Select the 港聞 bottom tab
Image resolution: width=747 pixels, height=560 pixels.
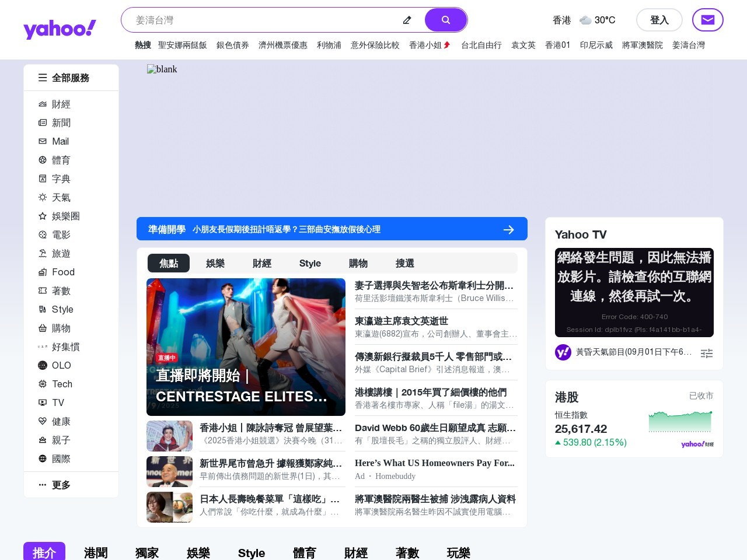tap(96, 552)
